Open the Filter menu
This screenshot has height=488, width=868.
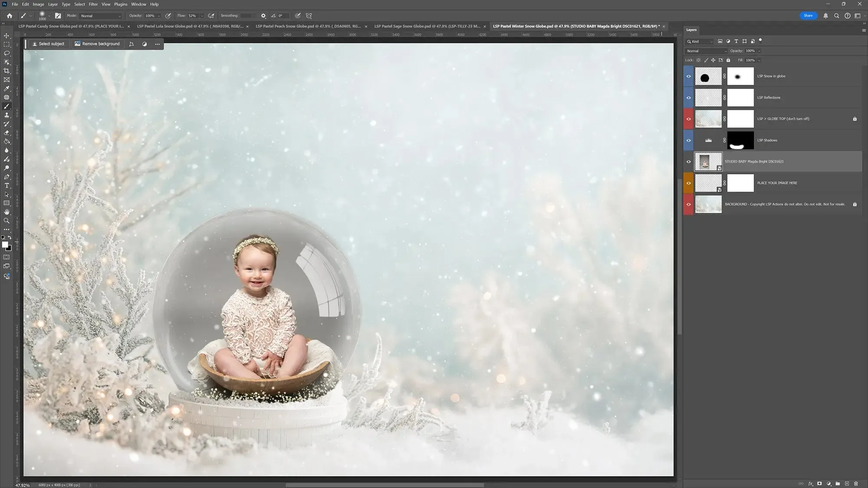pyautogui.click(x=93, y=4)
